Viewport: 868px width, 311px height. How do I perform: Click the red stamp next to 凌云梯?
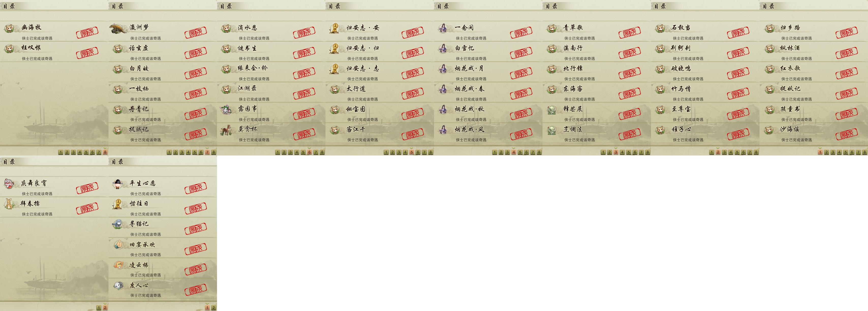(196, 270)
